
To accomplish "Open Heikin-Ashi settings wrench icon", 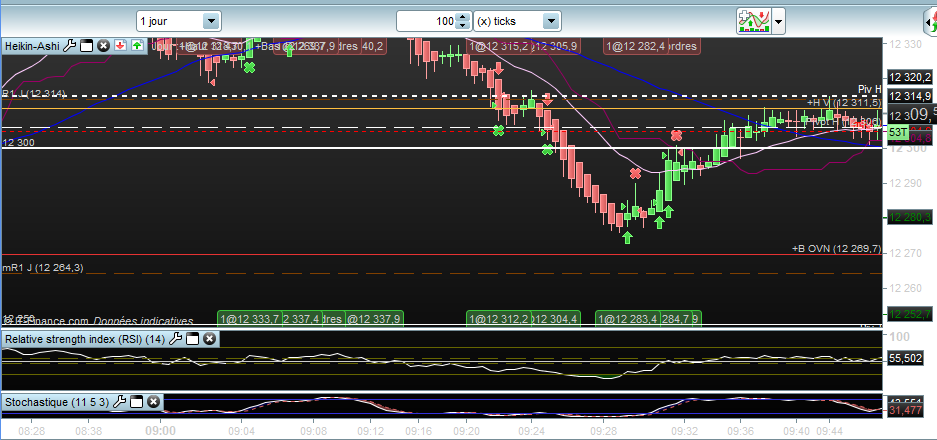I will pyautogui.click(x=69, y=45).
